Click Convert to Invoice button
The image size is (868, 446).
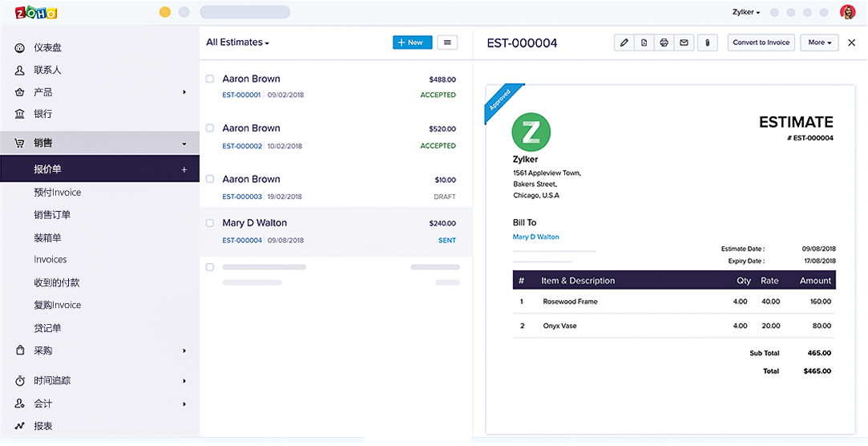(761, 43)
